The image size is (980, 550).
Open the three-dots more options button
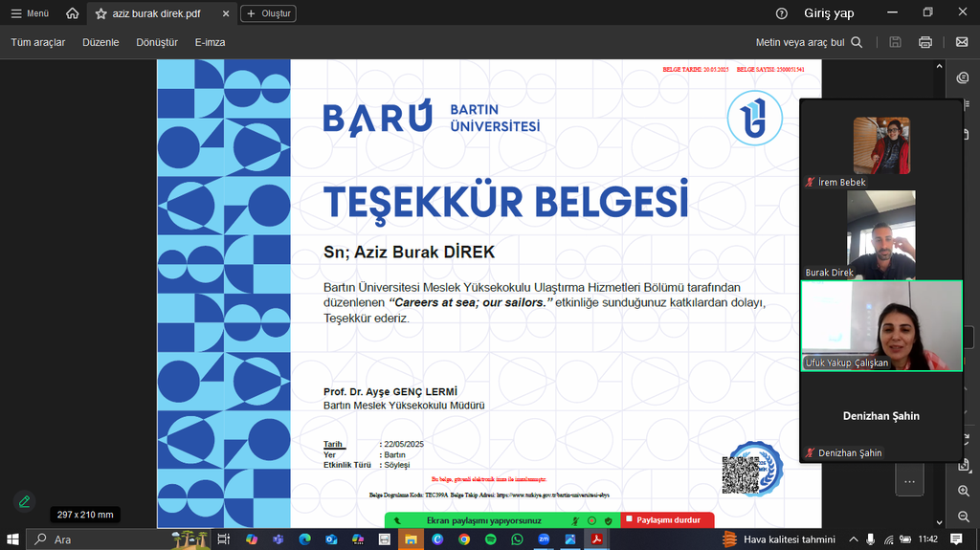(x=909, y=481)
